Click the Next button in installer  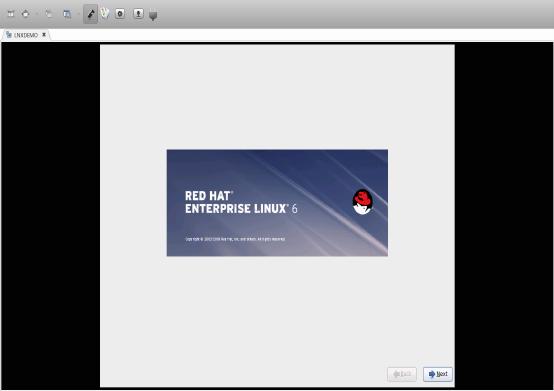(438, 374)
